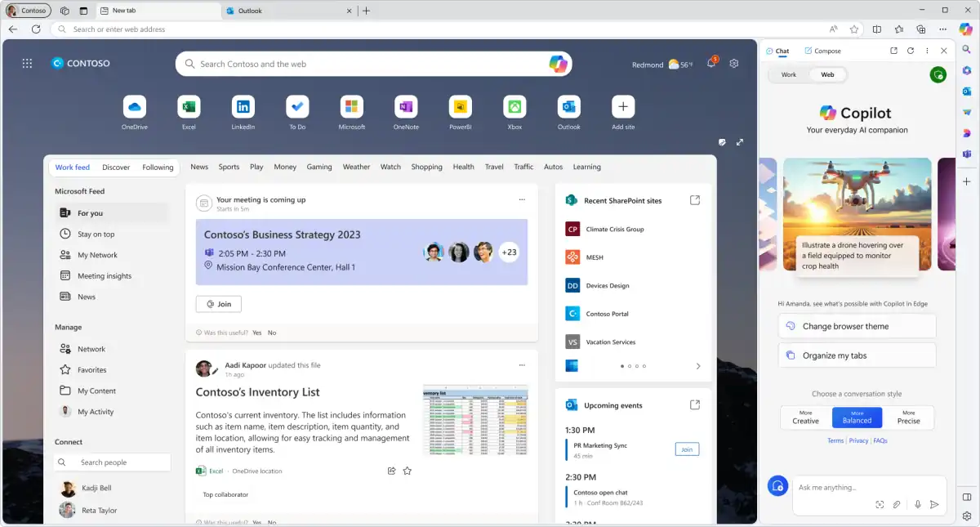Open the Excel shortcut tile
This screenshot has height=527, width=980.
tap(189, 107)
